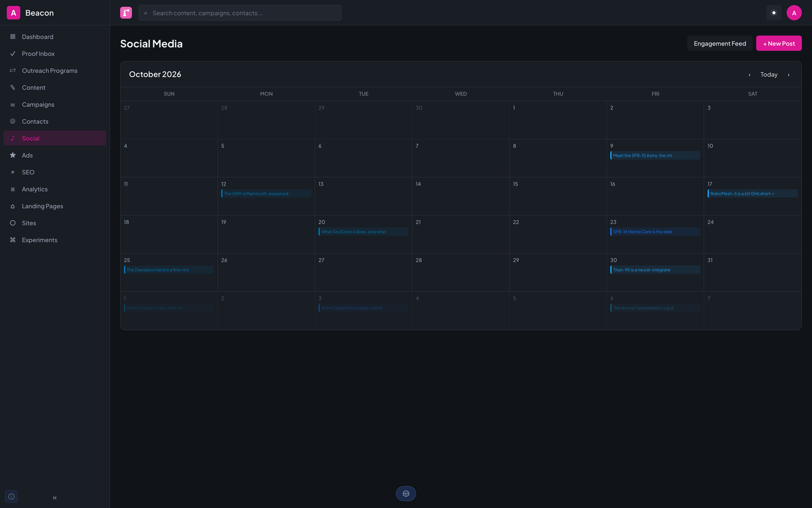The width and height of the screenshot is (812, 508).
Task: Open the 'SFR-16 Hestia Care' post
Action: tap(655, 231)
